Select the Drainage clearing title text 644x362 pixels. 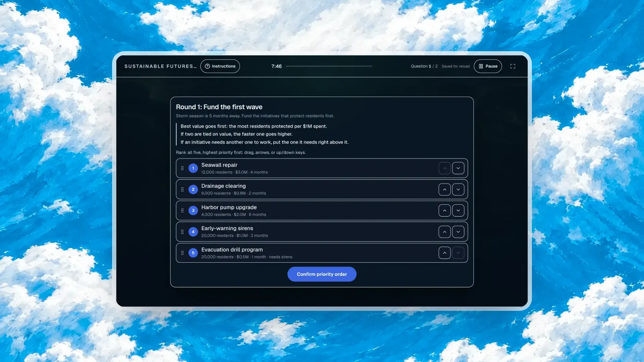(x=223, y=186)
